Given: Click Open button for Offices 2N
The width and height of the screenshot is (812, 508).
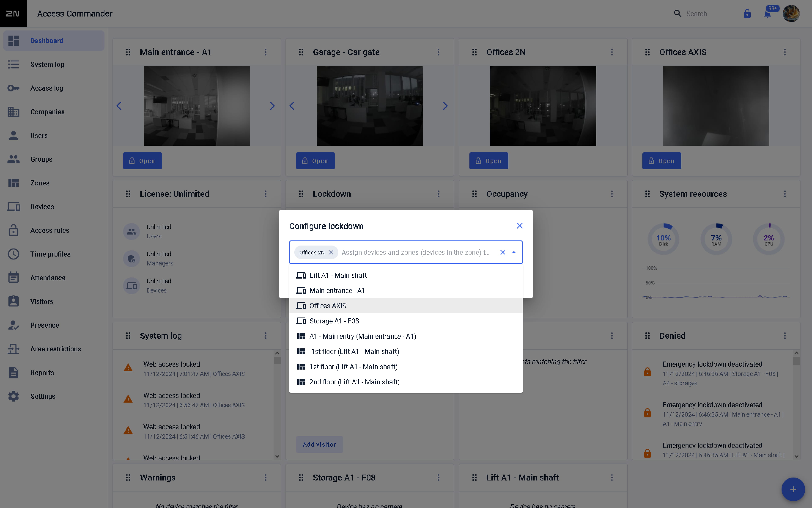Looking at the screenshot, I should (x=488, y=161).
